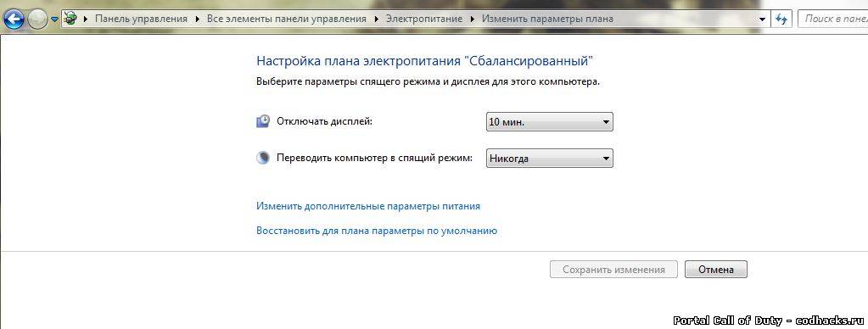Screen dimensions: 868x329
Task: Click 'Изменить дополнительные параметры питания' link
Action: tap(368, 206)
